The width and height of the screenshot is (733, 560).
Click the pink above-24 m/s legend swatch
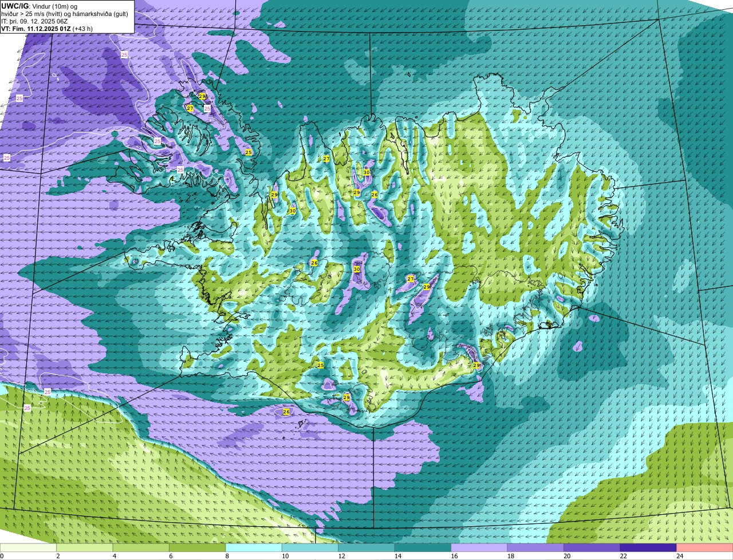(x=705, y=547)
